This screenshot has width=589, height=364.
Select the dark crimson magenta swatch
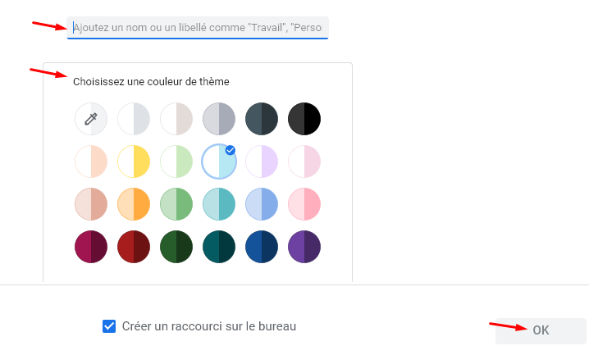91,247
